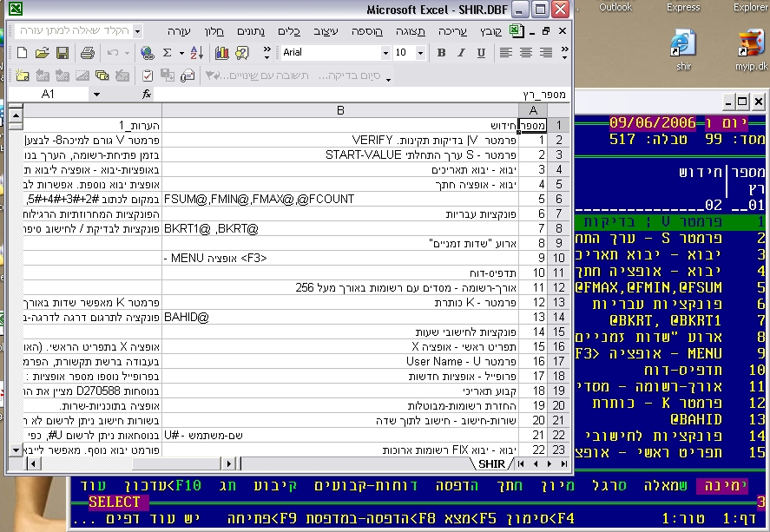This screenshot has width=770, height=532.
Task: Save the workbook with the floppy icon
Action: (63, 53)
